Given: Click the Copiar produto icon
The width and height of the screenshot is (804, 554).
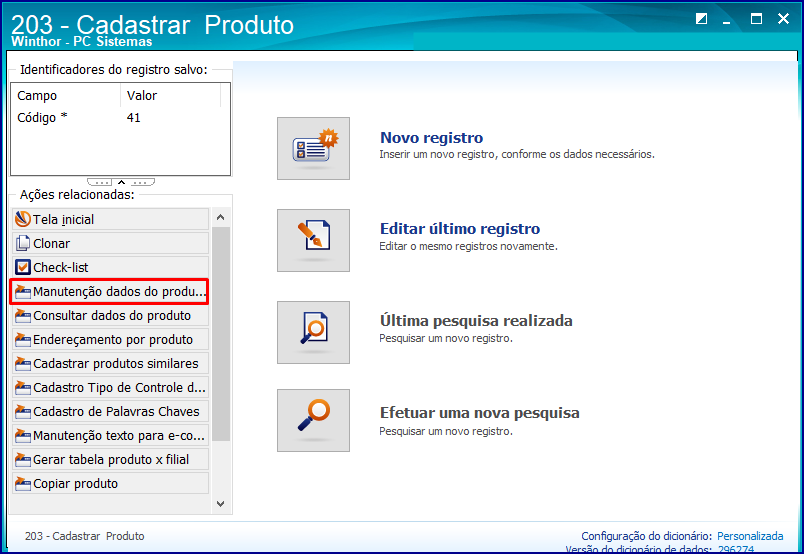Looking at the screenshot, I should (x=23, y=484).
